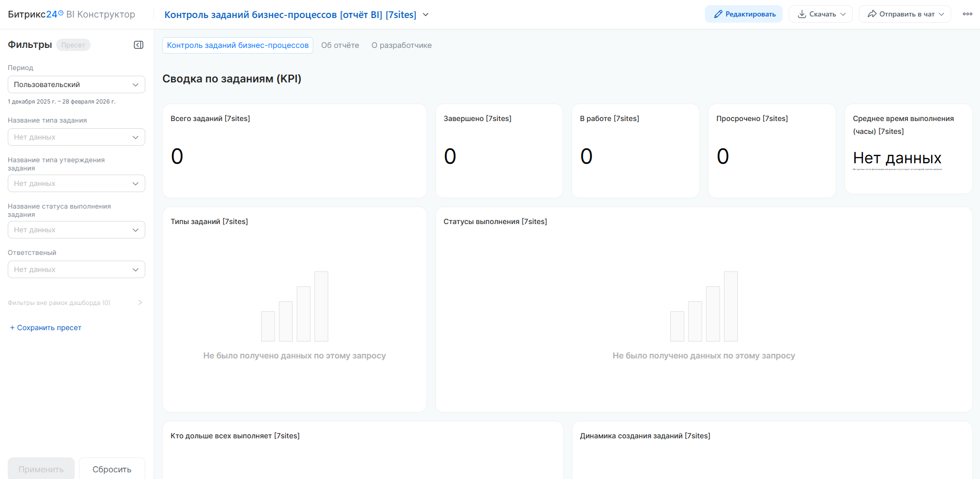
Task: Open the Название типа утверждения задания filter
Action: 76,183
